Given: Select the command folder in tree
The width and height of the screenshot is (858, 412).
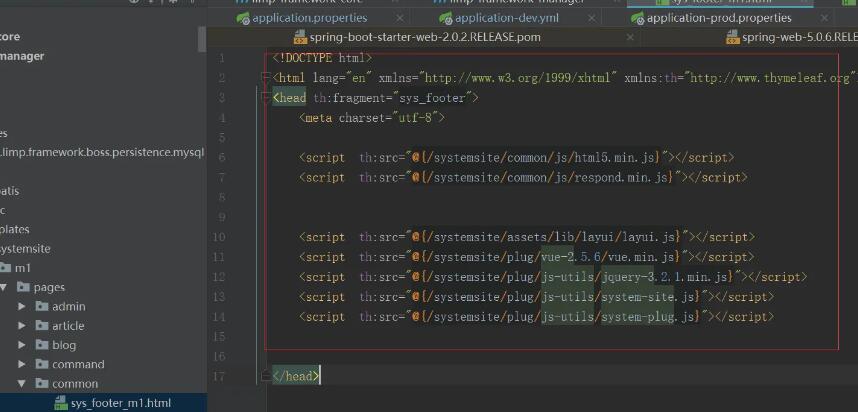Looking at the screenshot, I should (77, 364).
